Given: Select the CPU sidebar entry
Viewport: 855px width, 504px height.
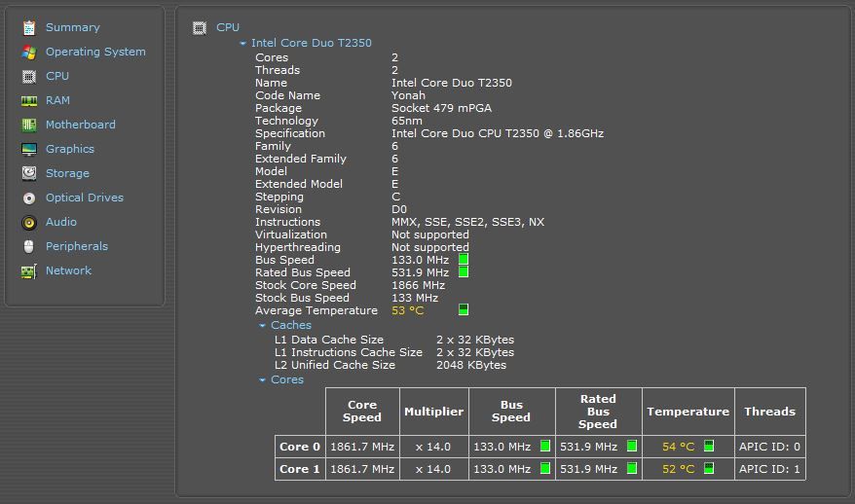Looking at the screenshot, I should 57,76.
